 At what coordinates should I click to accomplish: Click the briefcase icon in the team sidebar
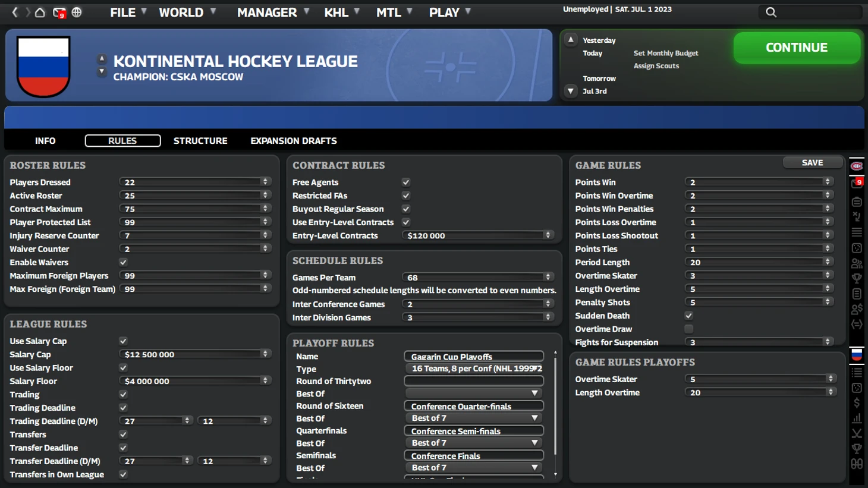coord(857,202)
